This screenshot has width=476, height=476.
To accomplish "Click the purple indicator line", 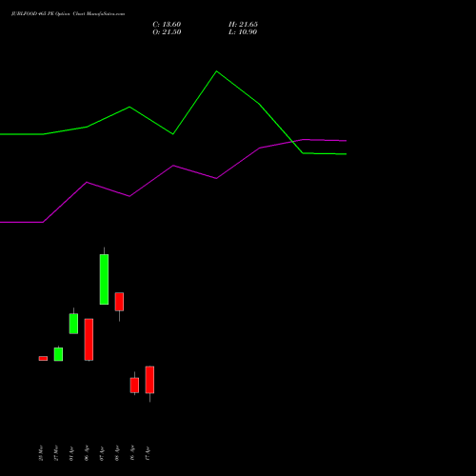I will tap(173, 166).
